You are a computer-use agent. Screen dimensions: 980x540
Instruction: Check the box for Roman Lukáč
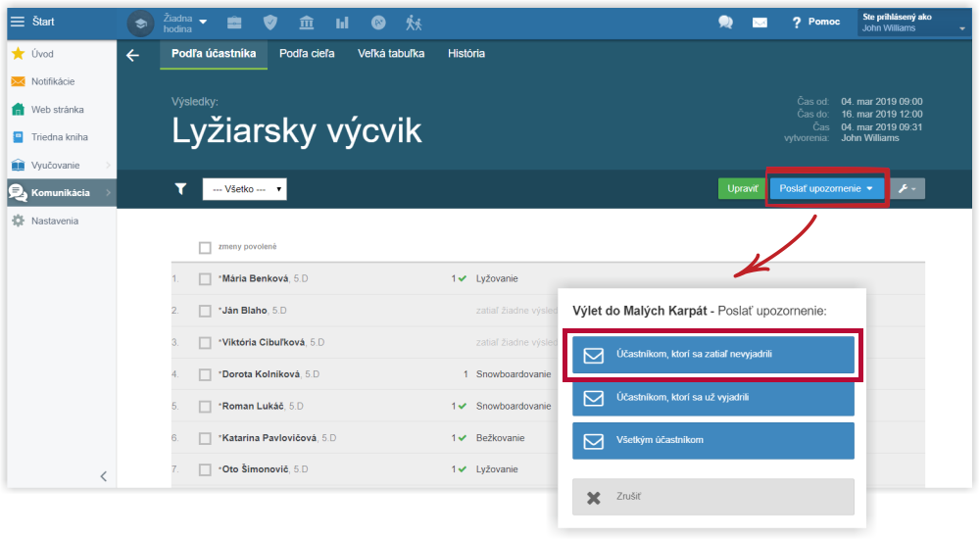click(x=205, y=407)
